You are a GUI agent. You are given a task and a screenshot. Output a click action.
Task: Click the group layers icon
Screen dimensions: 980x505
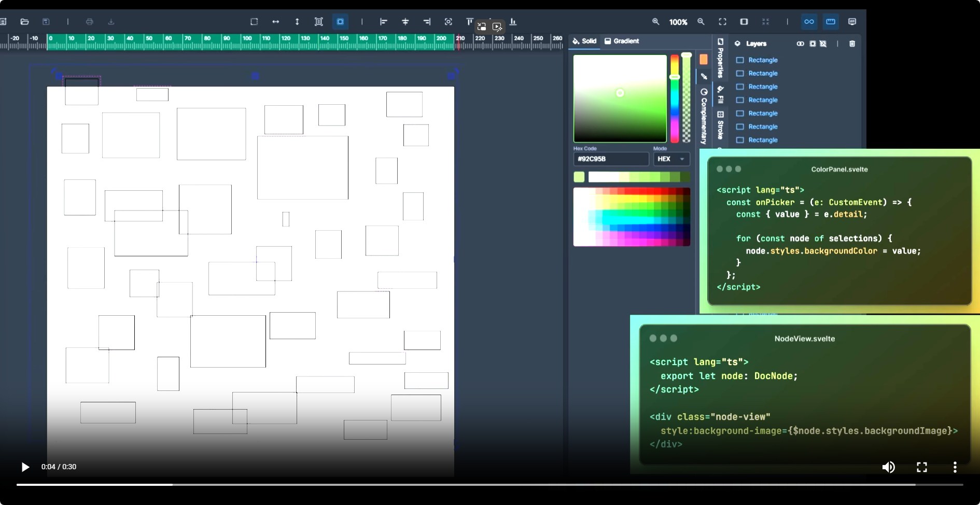813,44
